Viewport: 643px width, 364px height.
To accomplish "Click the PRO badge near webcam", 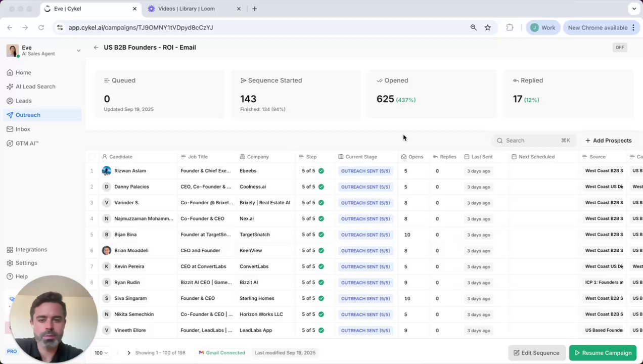I will (x=12, y=351).
